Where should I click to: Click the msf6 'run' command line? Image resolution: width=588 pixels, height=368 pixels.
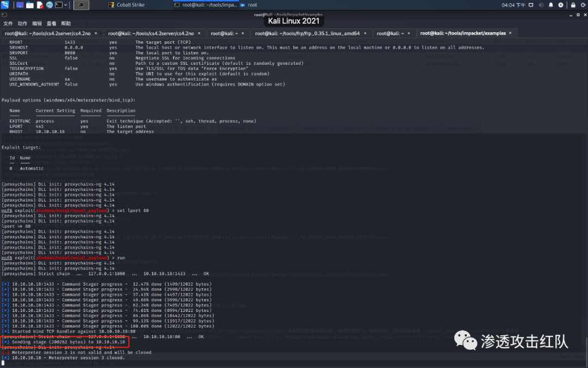pyautogui.click(x=63, y=257)
